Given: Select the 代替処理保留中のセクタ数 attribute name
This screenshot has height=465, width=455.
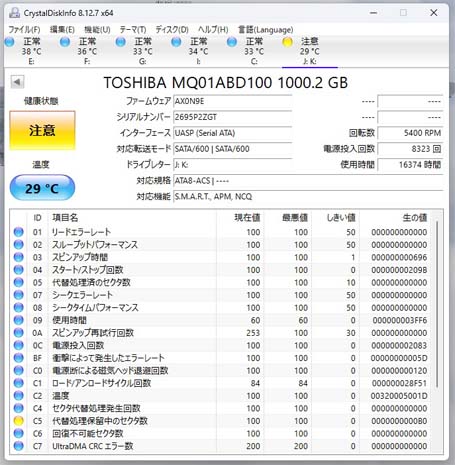Looking at the screenshot, I should [x=100, y=421].
